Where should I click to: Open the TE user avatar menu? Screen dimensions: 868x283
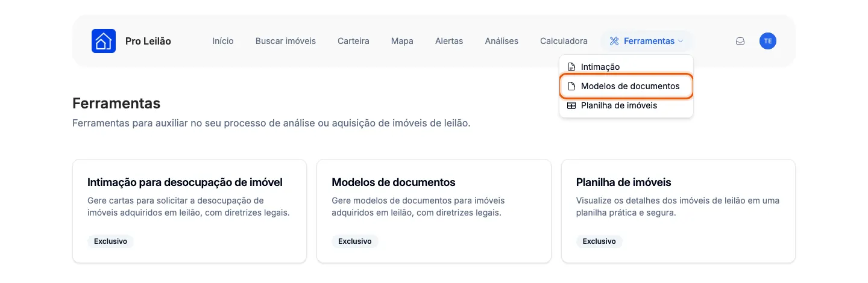click(768, 41)
